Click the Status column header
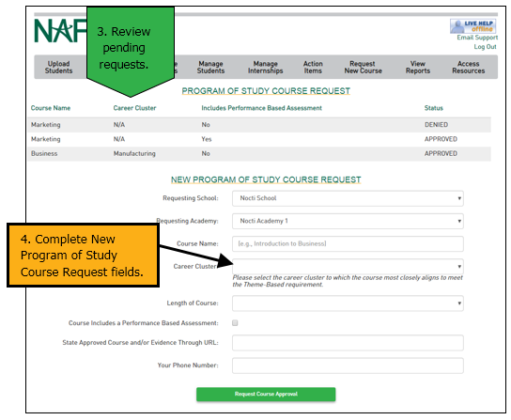511x420 pixels. (433, 108)
